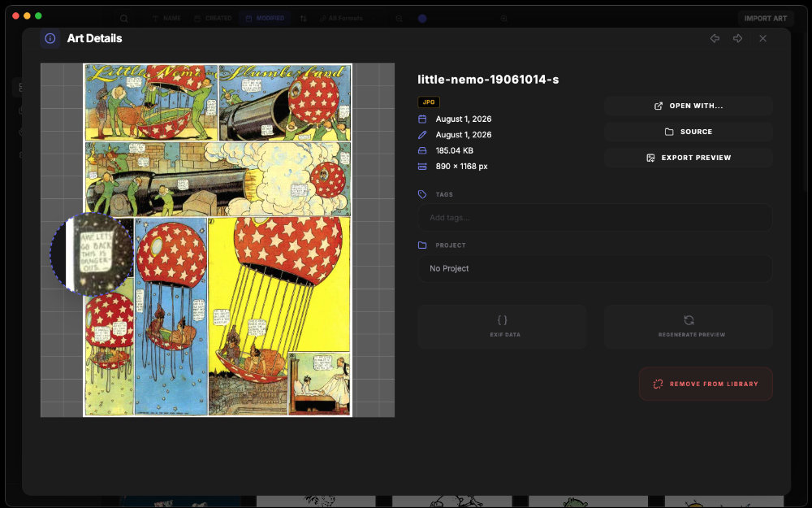This screenshot has height=508, width=812.
Task: Click the zoom in magnifier icon
Action: coord(503,18)
